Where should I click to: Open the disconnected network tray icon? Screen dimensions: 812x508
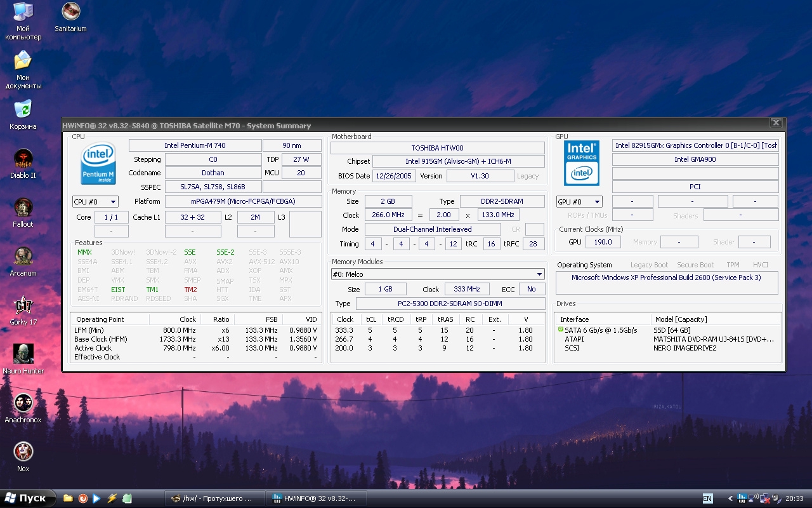[x=764, y=498]
